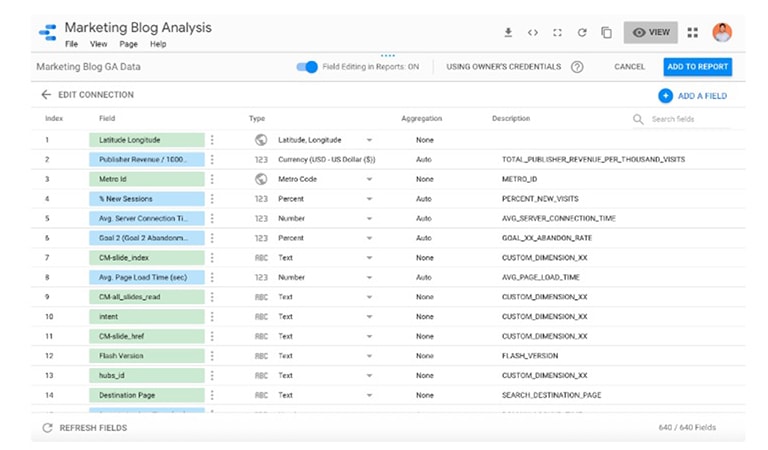The width and height of the screenshot is (768, 450).
Task: Click the METRO_ID description text
Action: tap(519, 179)
